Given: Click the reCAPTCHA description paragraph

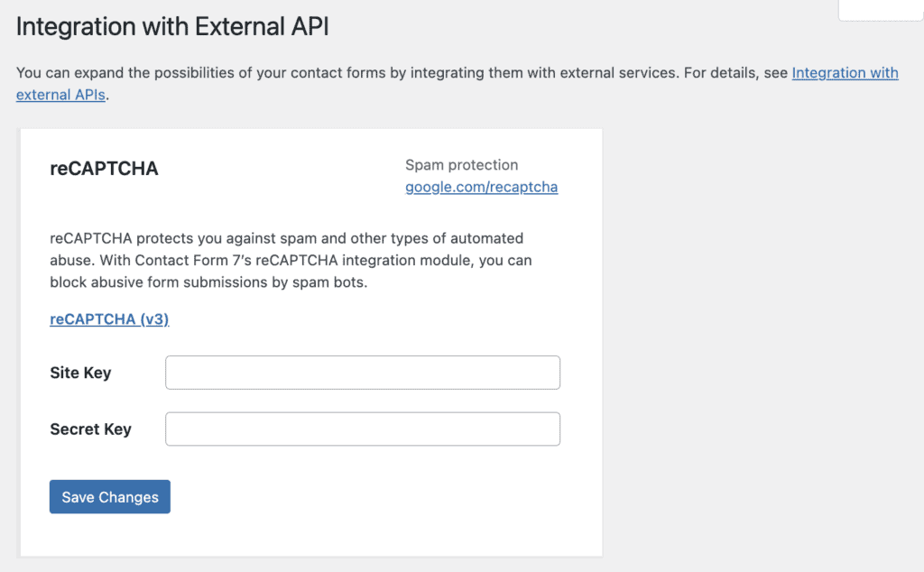Looking at the screenshot, I should coord(291,261).
